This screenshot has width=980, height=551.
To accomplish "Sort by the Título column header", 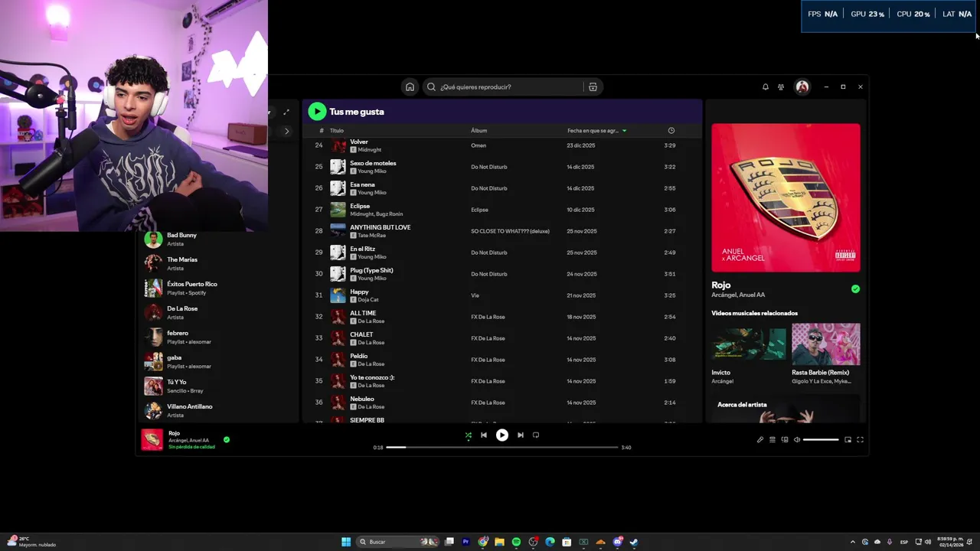I will coord(337,131).
